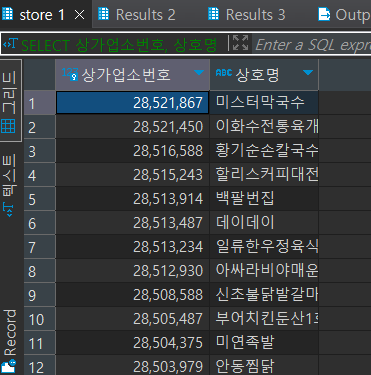The height and width of the screenshot is (375, 371).
Task: Click the 할리스커피대전 cell
Action: tap(264, 175)
